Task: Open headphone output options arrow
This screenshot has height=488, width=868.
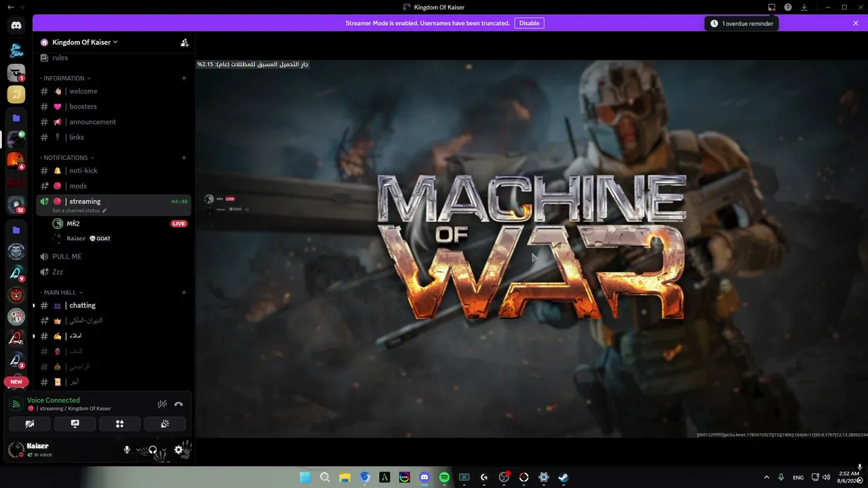Action: pos(163,449)
